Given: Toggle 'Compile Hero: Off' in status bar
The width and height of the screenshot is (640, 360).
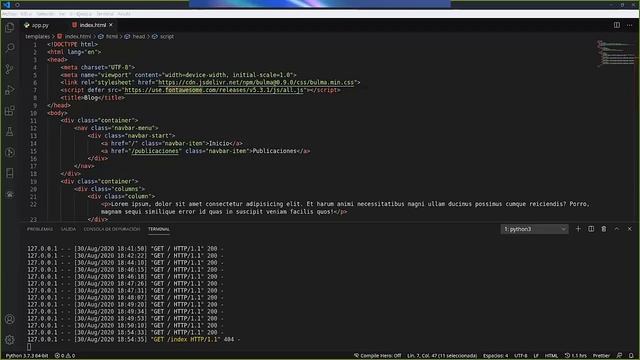Looking at the screenshot, I should (x=378, y=356).
